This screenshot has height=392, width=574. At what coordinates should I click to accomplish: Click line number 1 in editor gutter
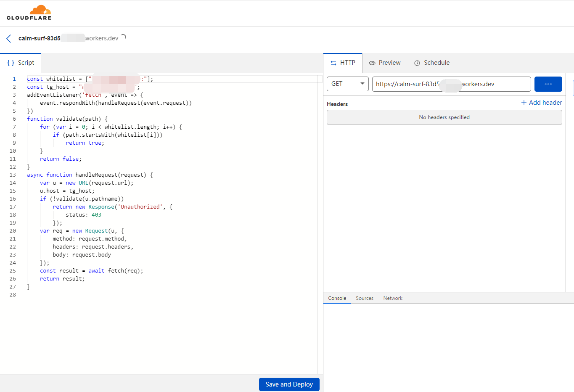click(x=14, y=79)
